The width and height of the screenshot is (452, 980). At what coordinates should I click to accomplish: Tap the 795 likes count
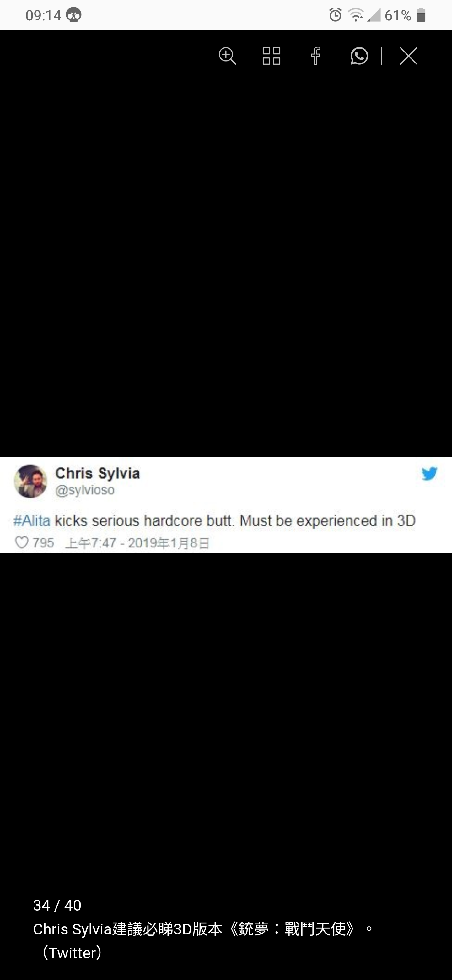tap(43, 543)
